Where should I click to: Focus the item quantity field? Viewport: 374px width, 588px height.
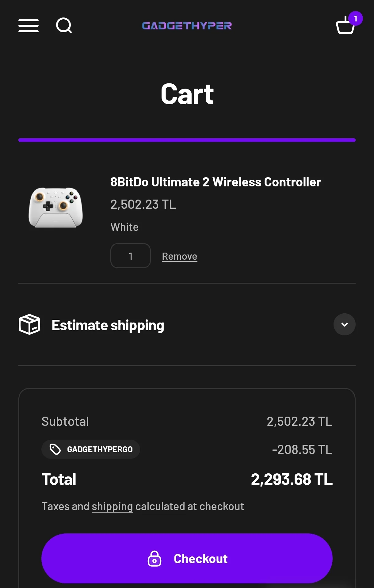tap(131, 256)
